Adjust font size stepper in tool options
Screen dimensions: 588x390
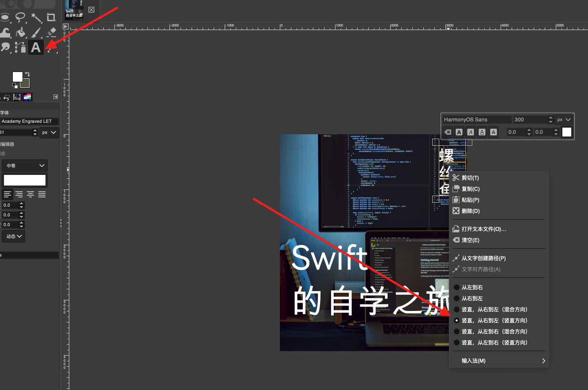pyautogui.click(x=35, y=132)
